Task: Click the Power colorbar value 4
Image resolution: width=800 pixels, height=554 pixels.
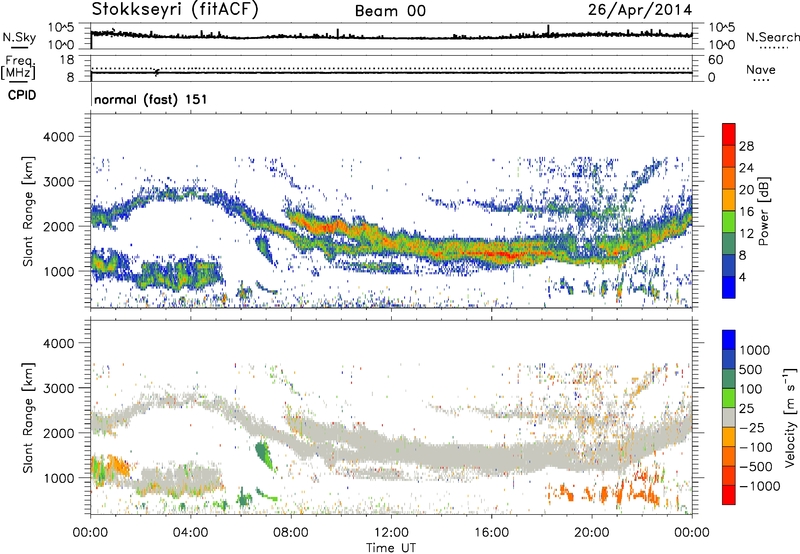Action: [x=743, y=277]
